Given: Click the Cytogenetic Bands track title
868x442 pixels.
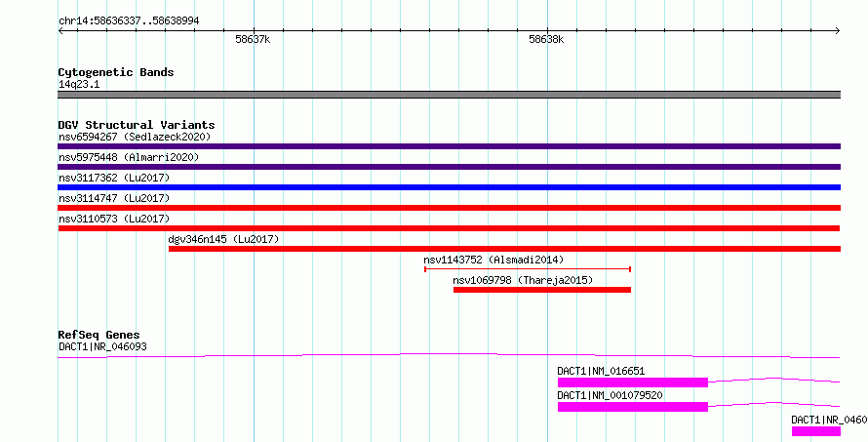Looking at the screenshot, I should [x=116, y=72].
